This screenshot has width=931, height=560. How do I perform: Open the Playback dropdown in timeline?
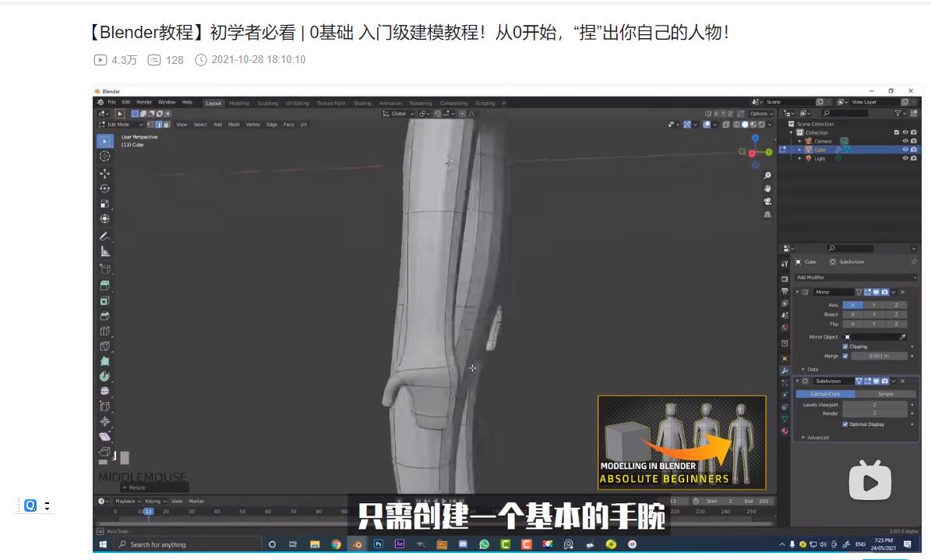[128, 502]
